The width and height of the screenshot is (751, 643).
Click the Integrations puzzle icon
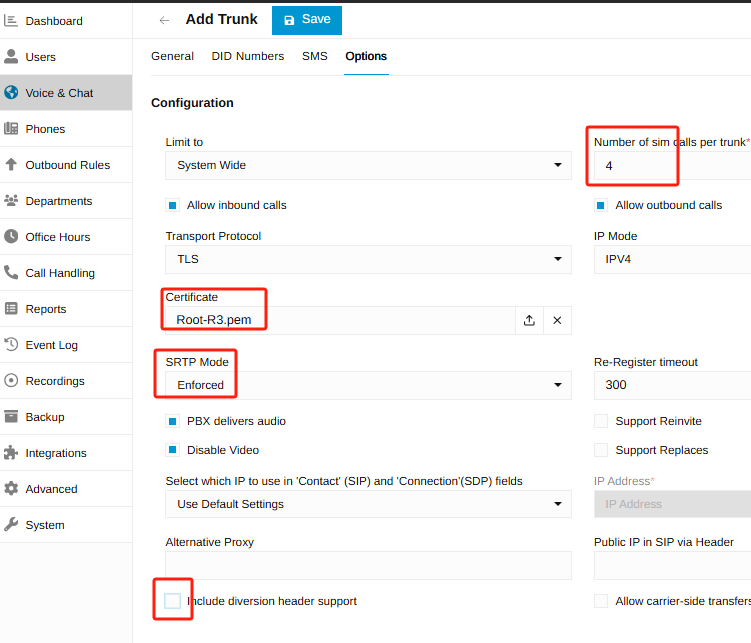11,452
